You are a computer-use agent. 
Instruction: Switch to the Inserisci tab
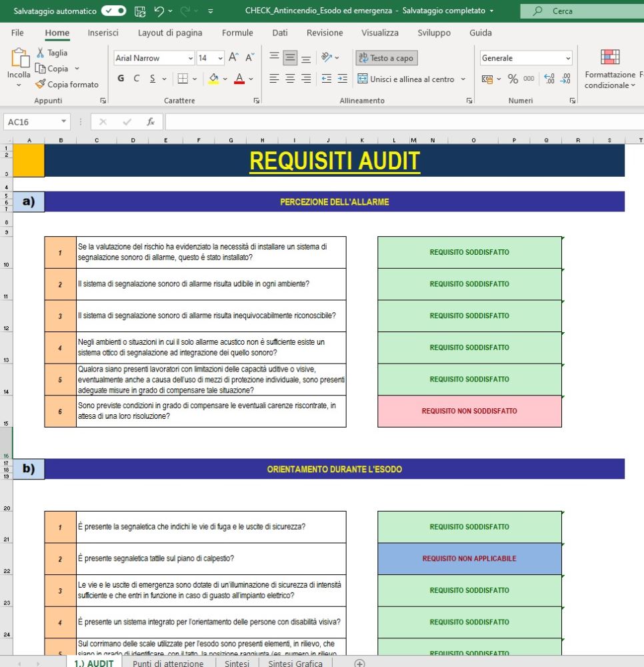(103, 33)
